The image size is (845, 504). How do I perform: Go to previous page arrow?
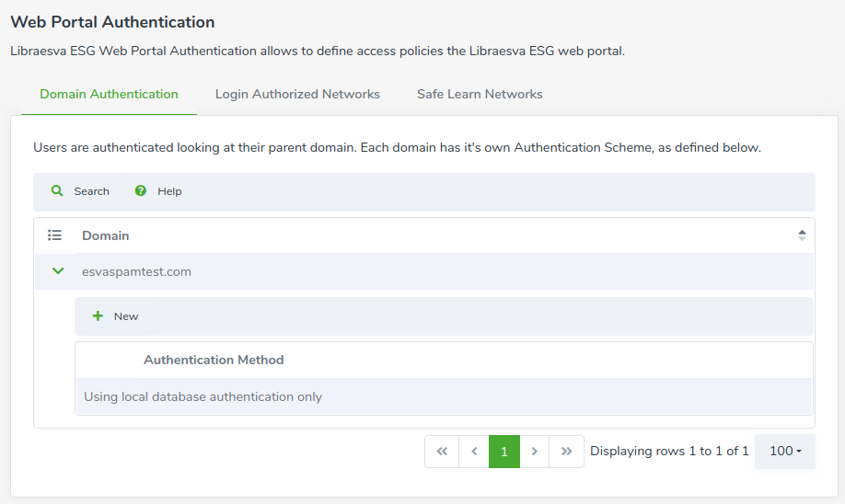point(474,452)
